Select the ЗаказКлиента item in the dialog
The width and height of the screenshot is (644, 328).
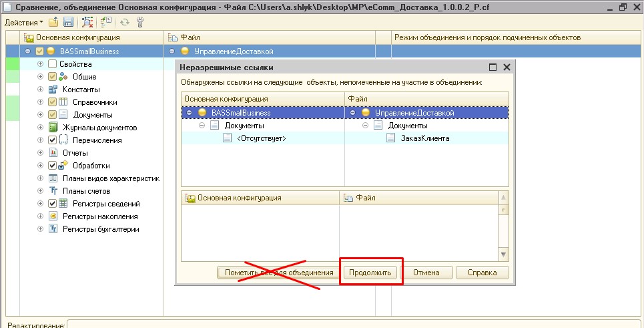pyautogui.click(x=424, y=138)
